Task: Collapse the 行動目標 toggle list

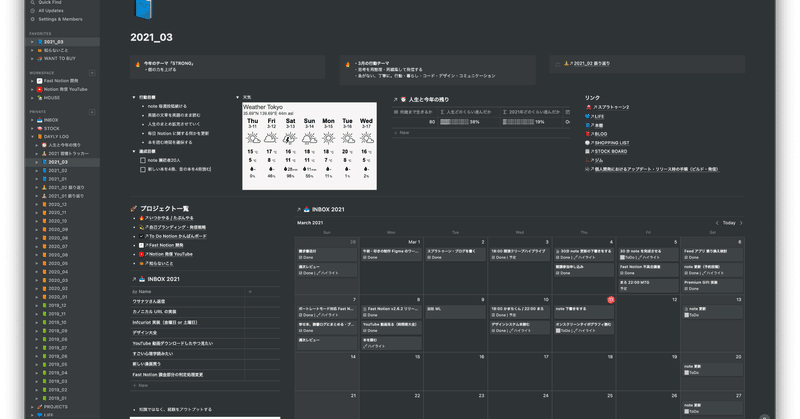Action: coord(134,97)
